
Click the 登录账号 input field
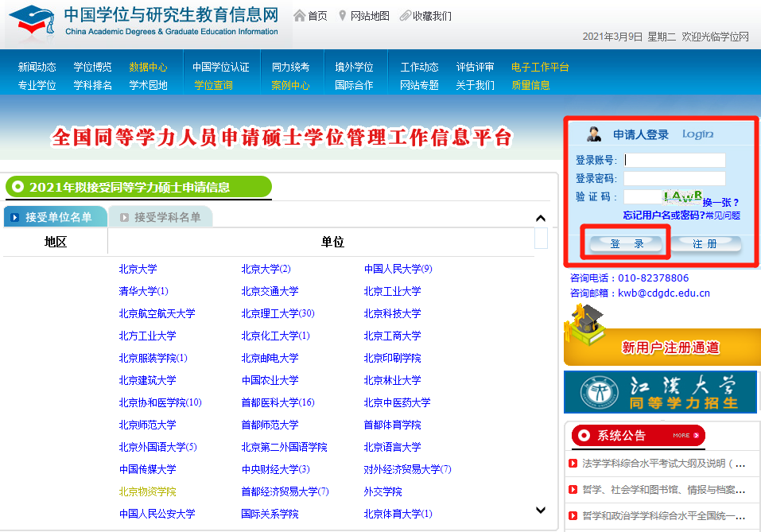(674, 160)
